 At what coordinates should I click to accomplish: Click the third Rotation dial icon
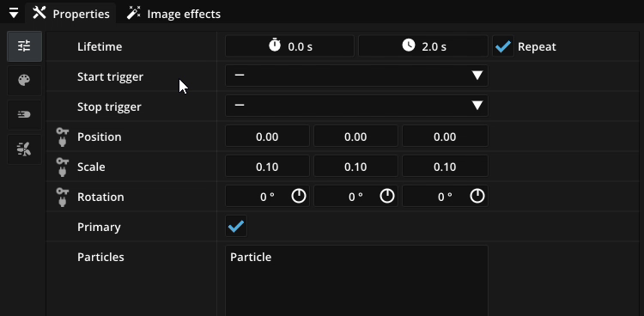coord(477,197)
